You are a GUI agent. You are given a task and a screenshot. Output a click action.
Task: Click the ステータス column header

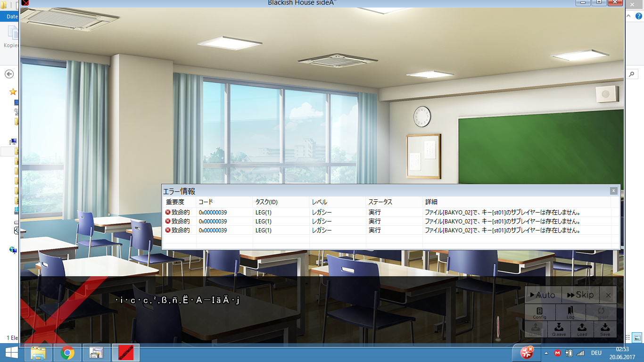(x=394, y=202)
